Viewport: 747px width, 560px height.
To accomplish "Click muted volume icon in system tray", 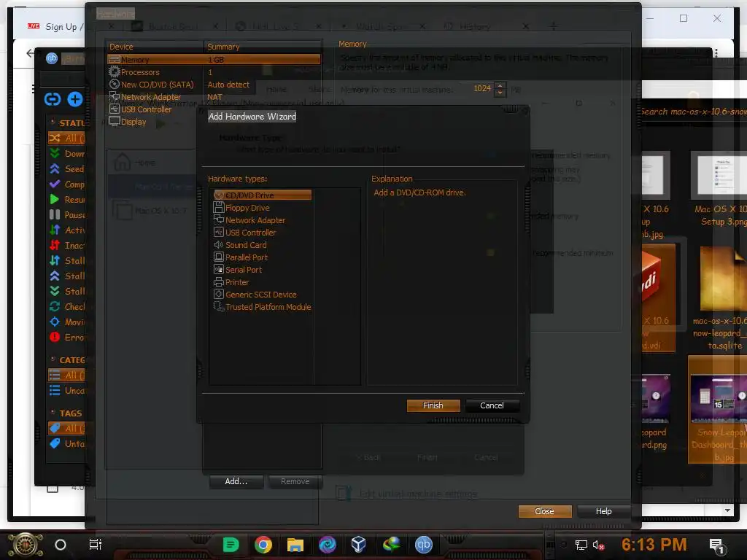I will coord(598,545).
